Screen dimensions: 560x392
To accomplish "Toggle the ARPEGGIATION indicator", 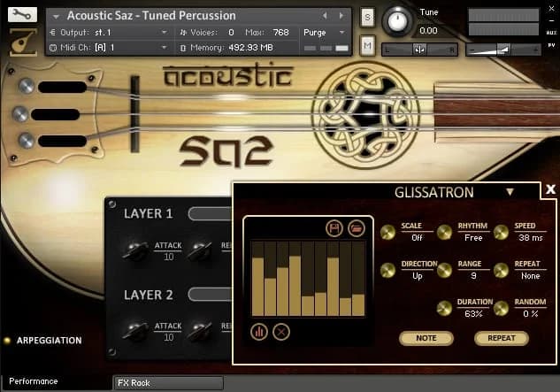I will point(7,341).
